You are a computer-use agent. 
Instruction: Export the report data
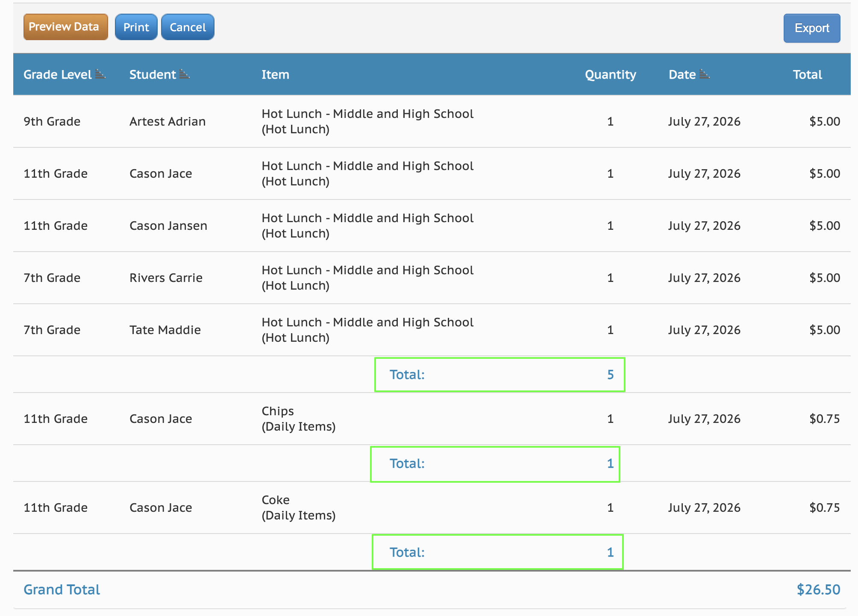(811, 28)
